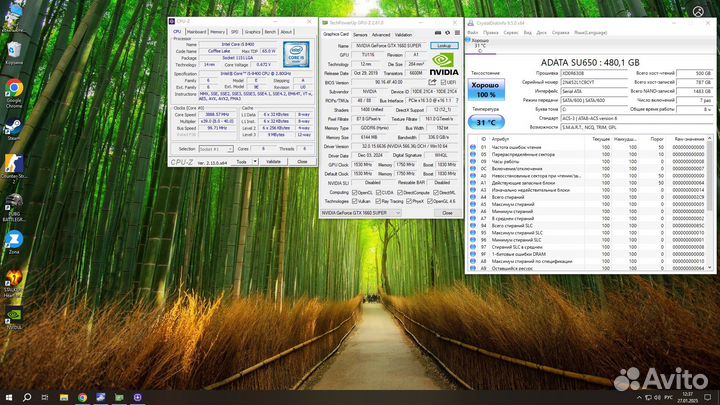
Task: Click the GPU-Z taskbar icon
Action: [x=119, y=397]
